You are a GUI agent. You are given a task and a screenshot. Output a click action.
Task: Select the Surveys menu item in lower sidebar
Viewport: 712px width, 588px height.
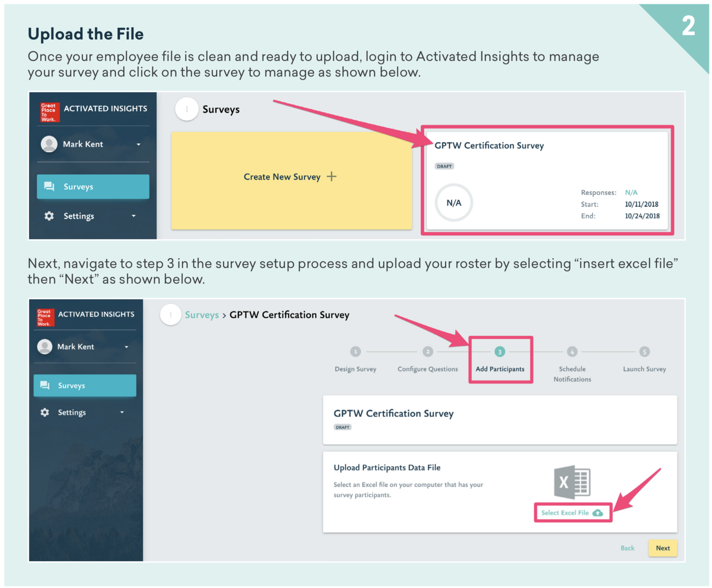point(85,385)
